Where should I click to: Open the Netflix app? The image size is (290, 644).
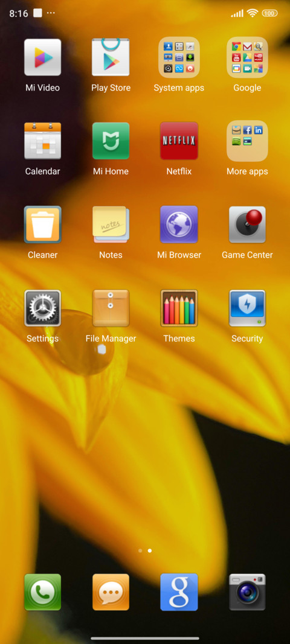coord(179,141)
